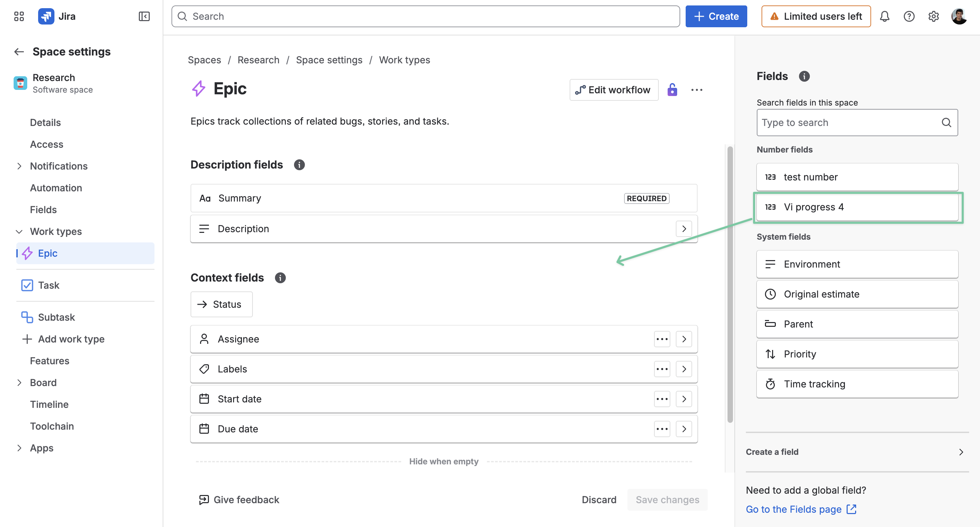Open Automation in space settings
This screenshot has height=527, width=980.
pos(56,188)
